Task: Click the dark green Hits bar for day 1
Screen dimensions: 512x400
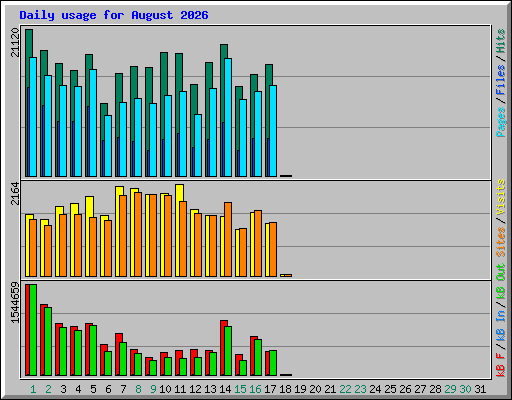Action: coord(29,43)
